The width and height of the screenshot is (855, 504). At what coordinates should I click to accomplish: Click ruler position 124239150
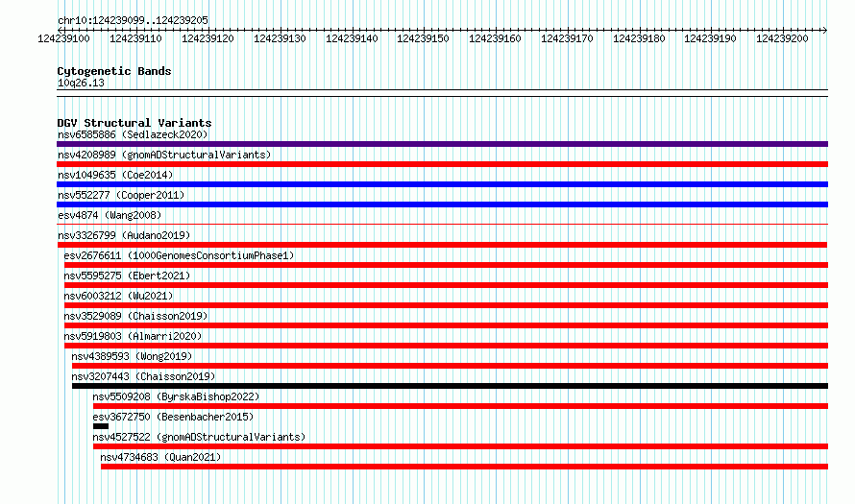423,38
